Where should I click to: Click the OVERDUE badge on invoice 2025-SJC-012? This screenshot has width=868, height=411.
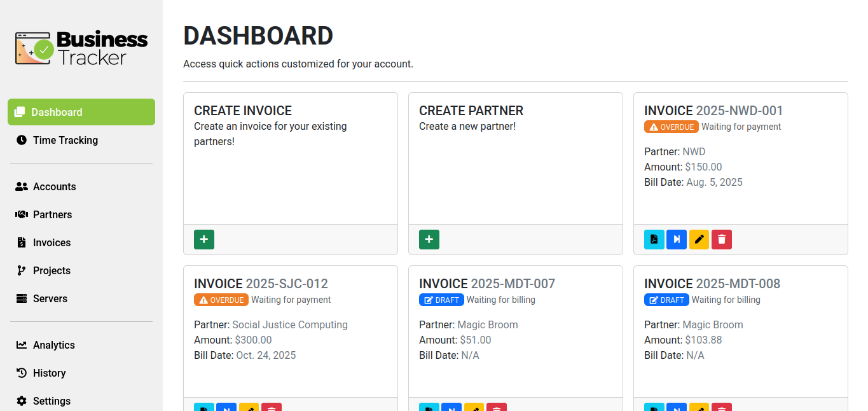point(221,300)
